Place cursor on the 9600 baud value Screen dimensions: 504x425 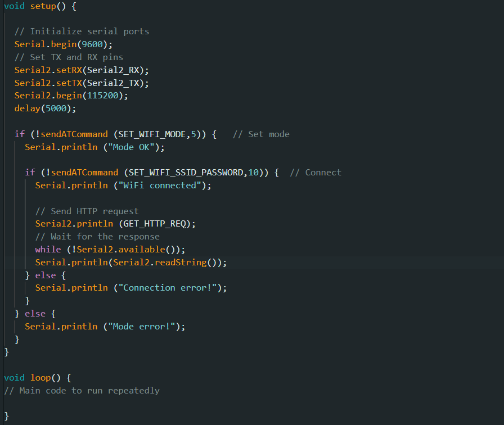point(92,44)
